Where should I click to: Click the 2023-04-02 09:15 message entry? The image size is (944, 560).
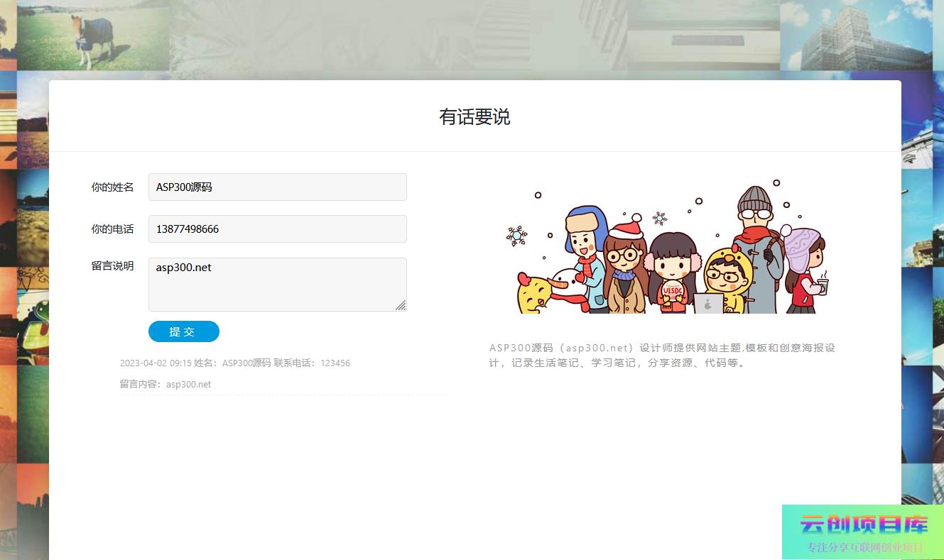[x=234, y=363]
